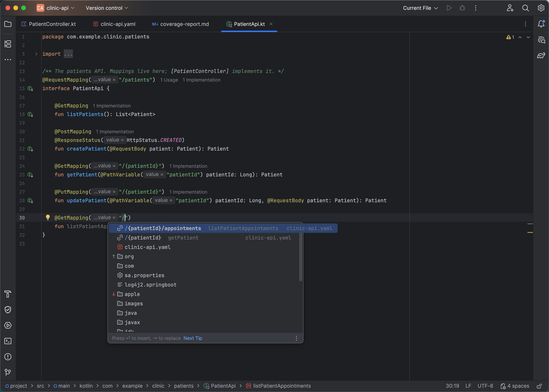This screenshot has width=549, height=392.
Task: Open the completion popup options menu
Action: point(296,338)
